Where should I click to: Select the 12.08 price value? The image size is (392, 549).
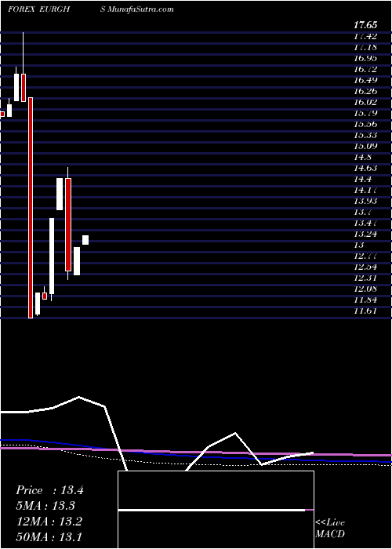click(365, 289)
